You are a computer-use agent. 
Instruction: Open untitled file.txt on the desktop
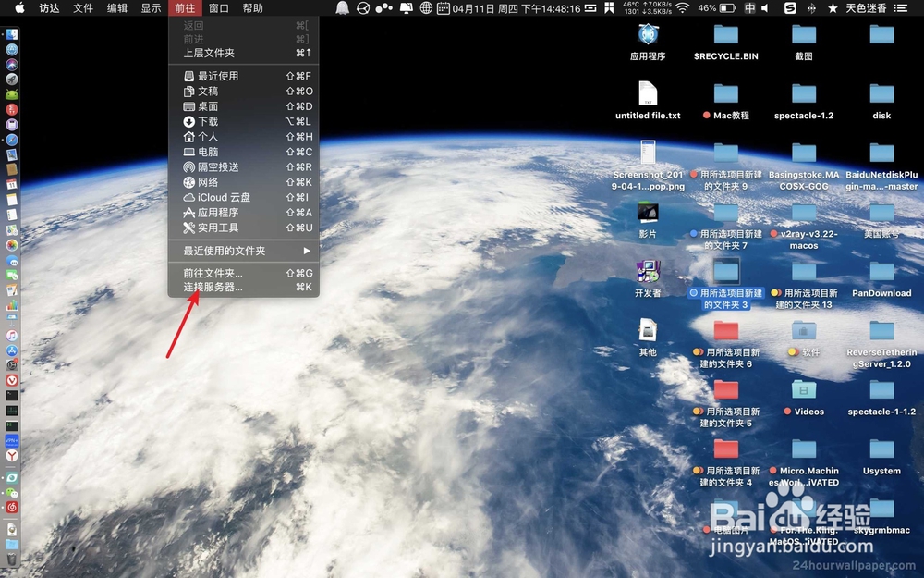[648, 102]
